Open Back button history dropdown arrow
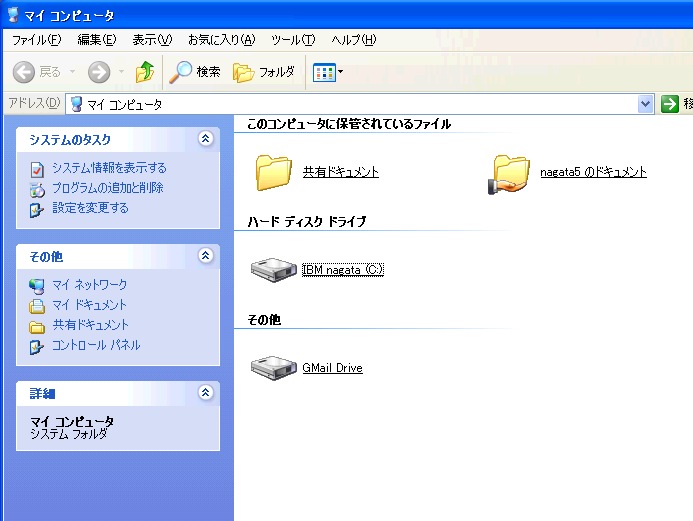This screenshot has height=521, width=693. (72, 71)
